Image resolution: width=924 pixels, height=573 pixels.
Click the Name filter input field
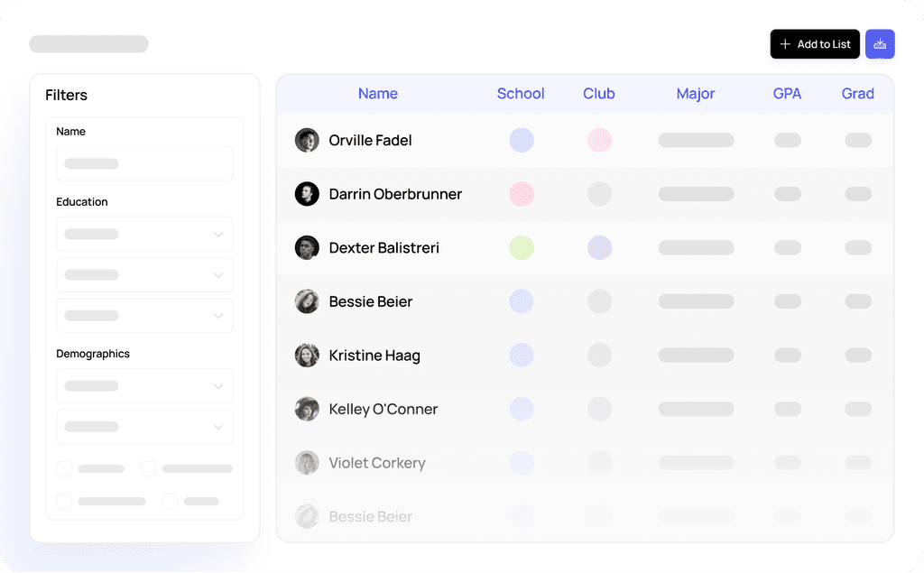(144, 163)
